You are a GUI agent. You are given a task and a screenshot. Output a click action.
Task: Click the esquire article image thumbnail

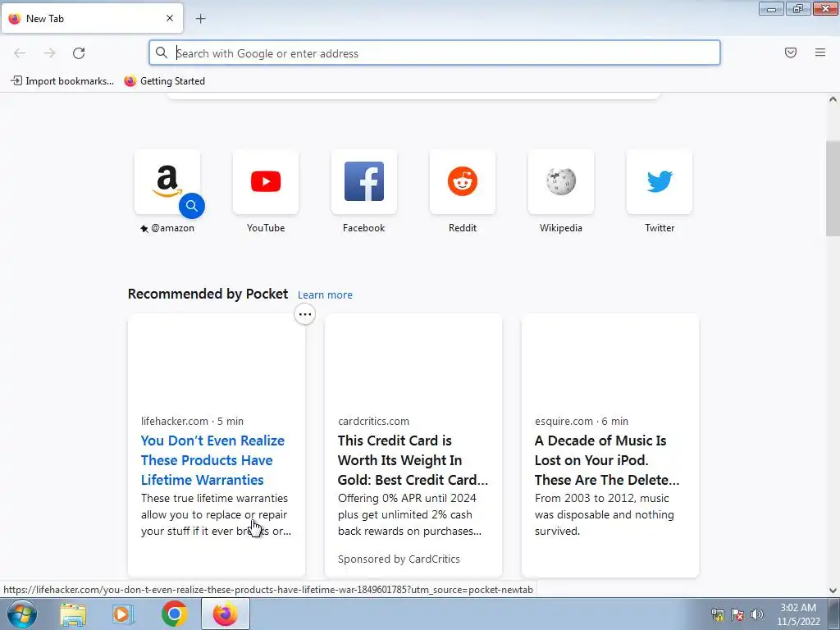pyautogui.click(x=610, y=358)
